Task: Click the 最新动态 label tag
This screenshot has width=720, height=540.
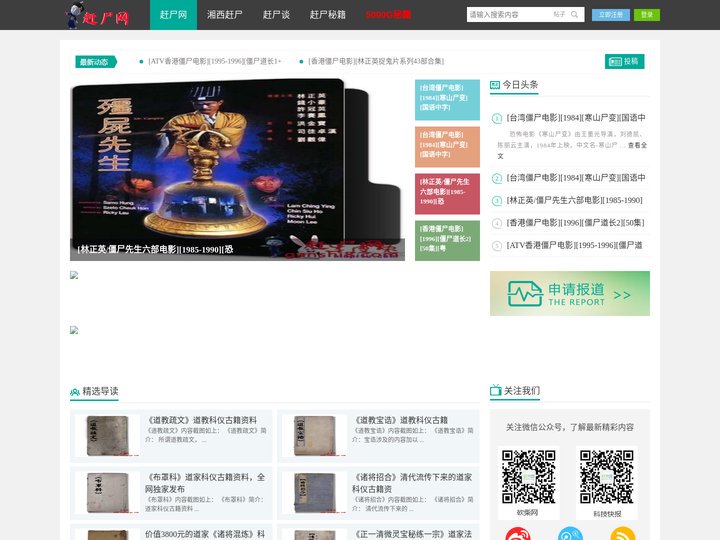Action: coord(96,62)
